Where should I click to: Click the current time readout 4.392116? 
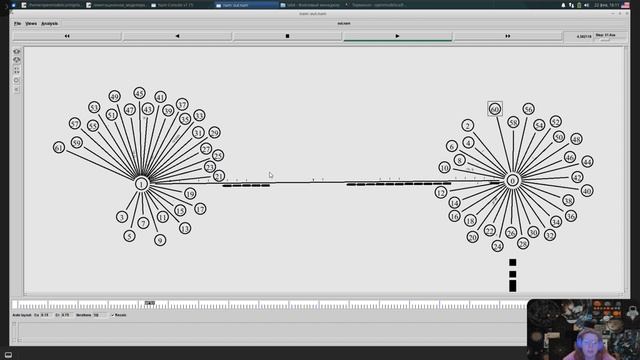pos(584,37)
